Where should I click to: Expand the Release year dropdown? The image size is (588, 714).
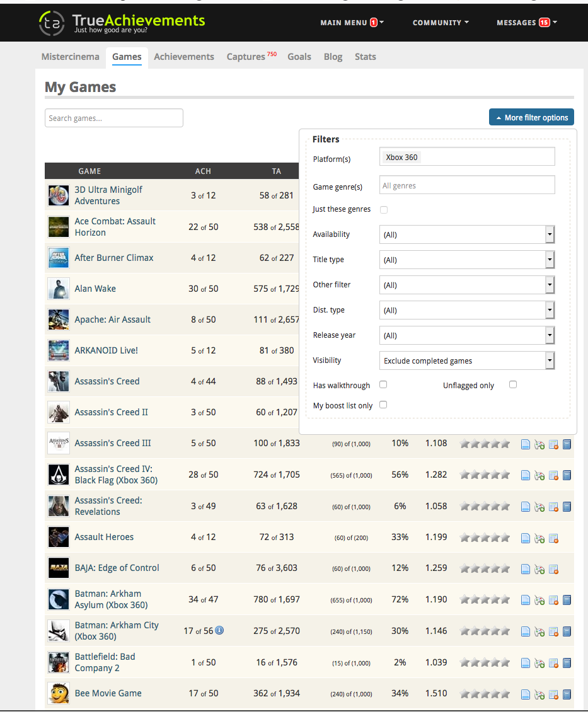pyautogui.click(x=467, y=336)
